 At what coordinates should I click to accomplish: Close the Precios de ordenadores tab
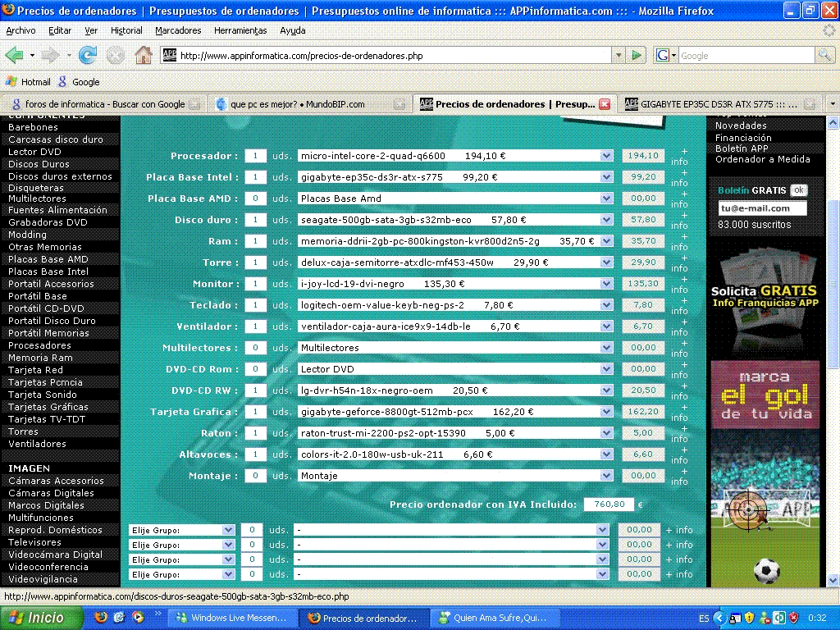click(605, 104)
